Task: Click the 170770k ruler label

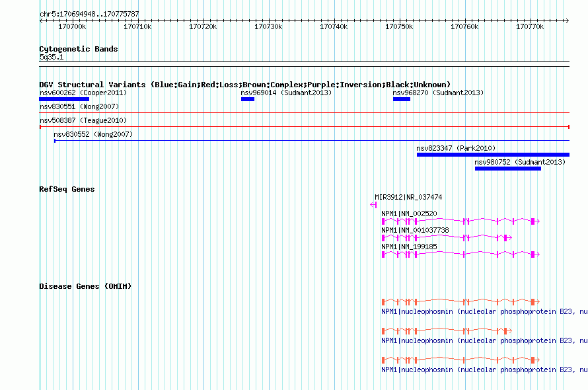Action: click(531, 26)
